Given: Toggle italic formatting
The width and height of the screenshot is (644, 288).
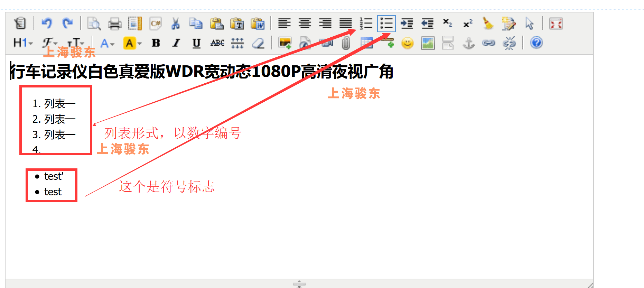Looking at the screenshot, I should pos(176,43).
